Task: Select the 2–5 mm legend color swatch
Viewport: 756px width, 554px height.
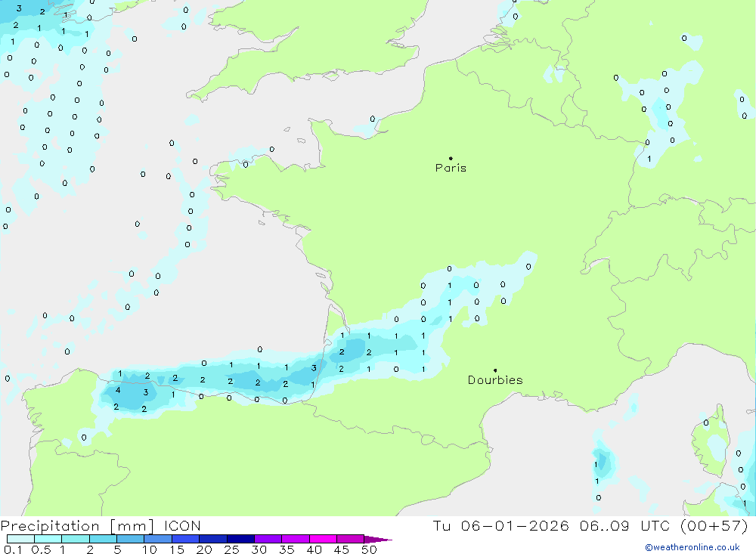Action: coord(103,539)
